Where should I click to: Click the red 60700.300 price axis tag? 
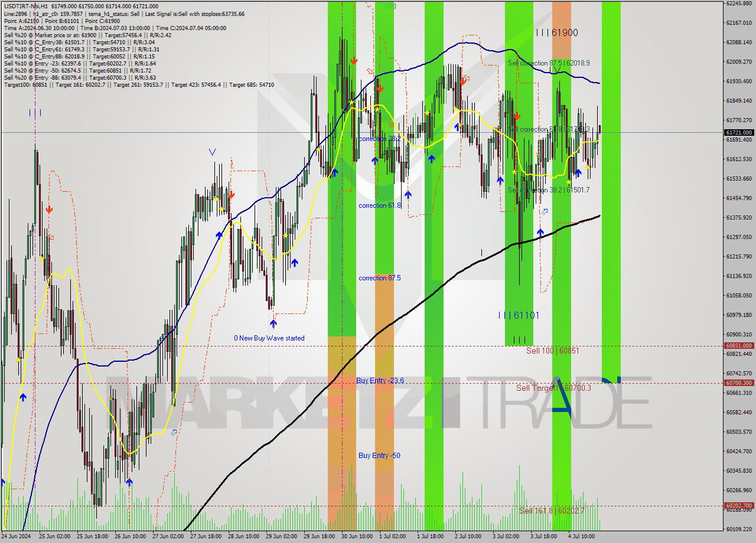point(739,383)
